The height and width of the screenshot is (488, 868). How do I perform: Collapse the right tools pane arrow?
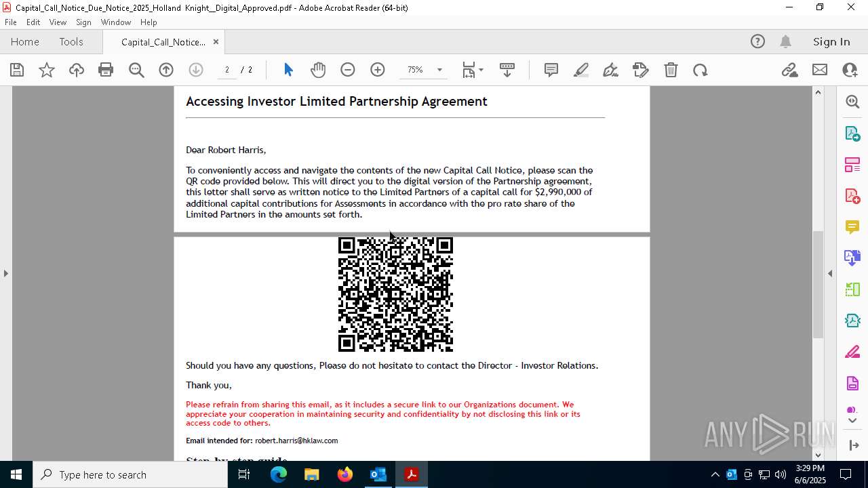830,273
